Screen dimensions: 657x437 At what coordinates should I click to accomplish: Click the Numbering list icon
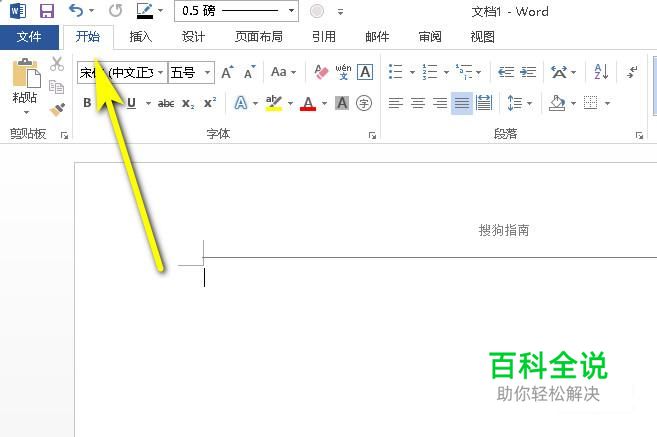[x=430, y=72]
